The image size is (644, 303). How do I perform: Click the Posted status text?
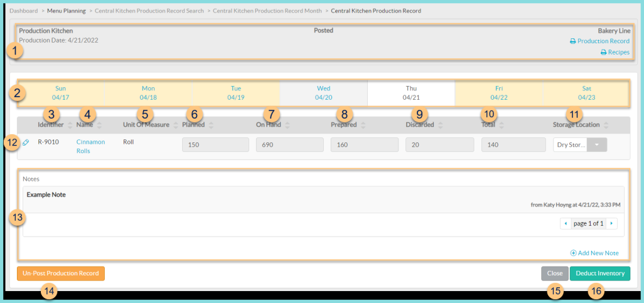(x=324, y=30)
